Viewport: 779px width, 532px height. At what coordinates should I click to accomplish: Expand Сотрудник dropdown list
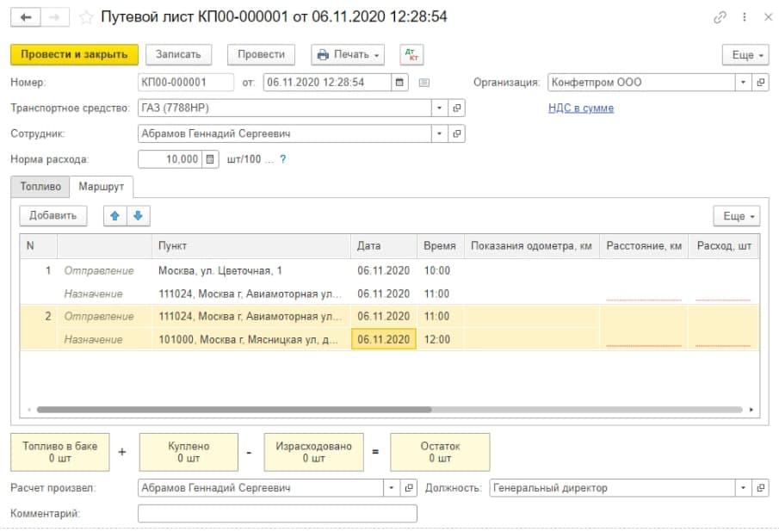pos(440,133)
